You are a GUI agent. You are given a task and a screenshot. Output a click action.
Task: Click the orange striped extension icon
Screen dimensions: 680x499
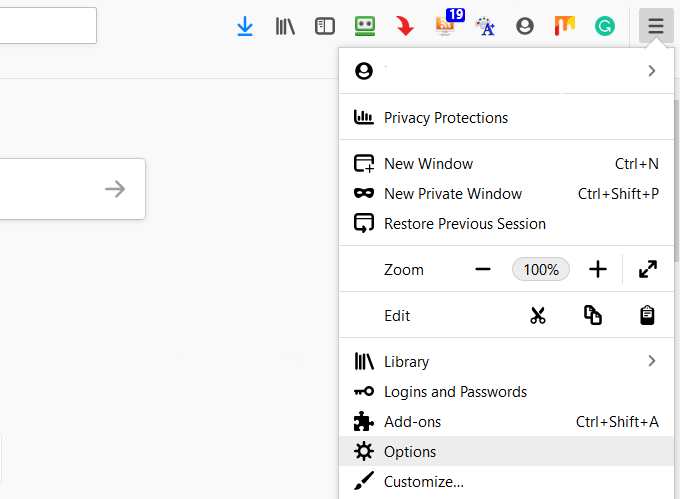565,26
